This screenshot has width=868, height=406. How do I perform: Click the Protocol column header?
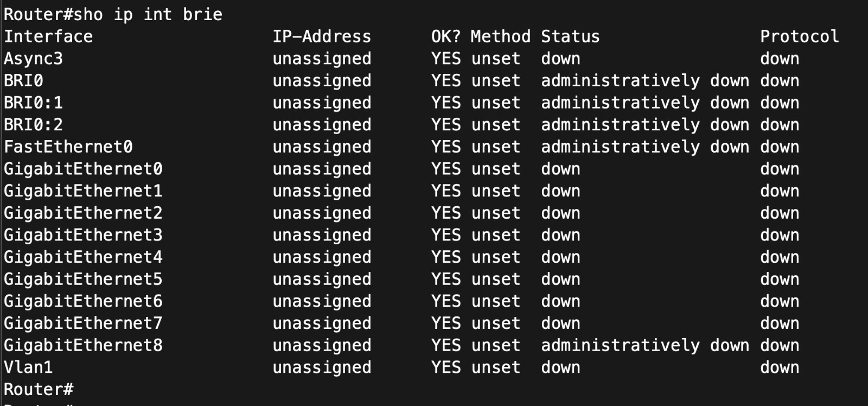pos(799,37)
